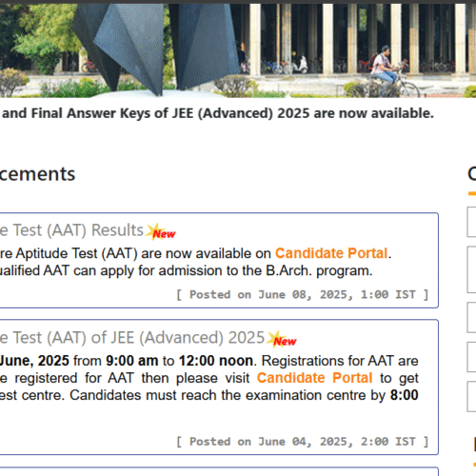Click the New badge beside AAT Results
This screenshot has height=476, width=476.
(x=161, y=231)
